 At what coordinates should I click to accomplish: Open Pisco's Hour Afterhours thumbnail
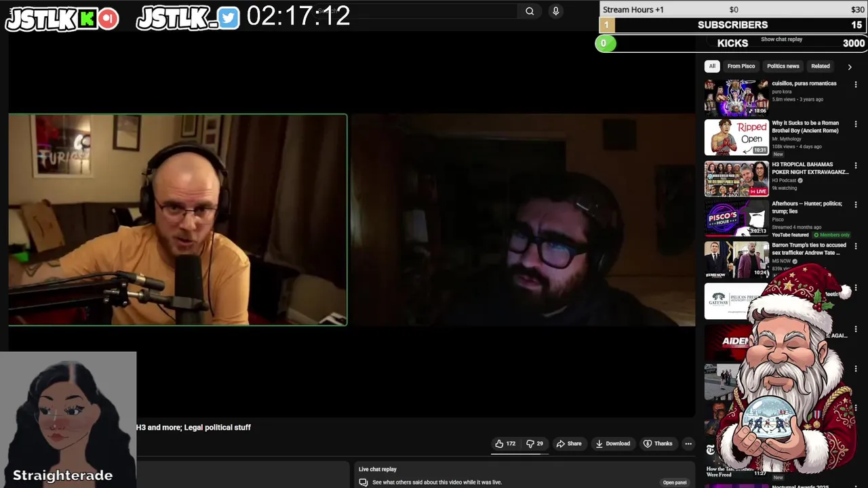[736, 218]
